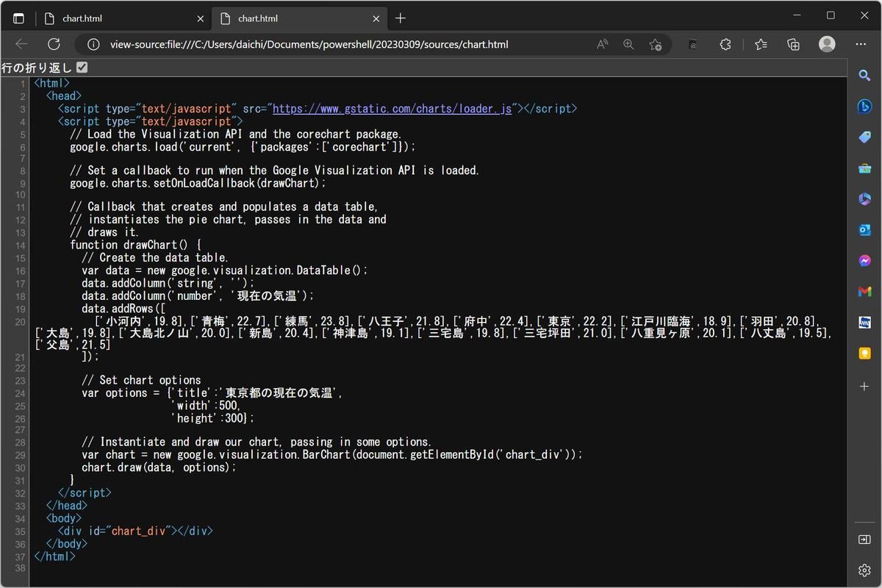Open the Microsoft 365 sidebar icon
Viewport: 882px width, 588px height.
(x=864, y=199)
